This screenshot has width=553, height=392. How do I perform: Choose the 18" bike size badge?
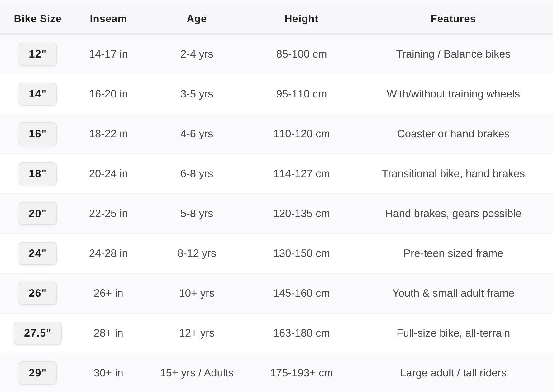38,174
